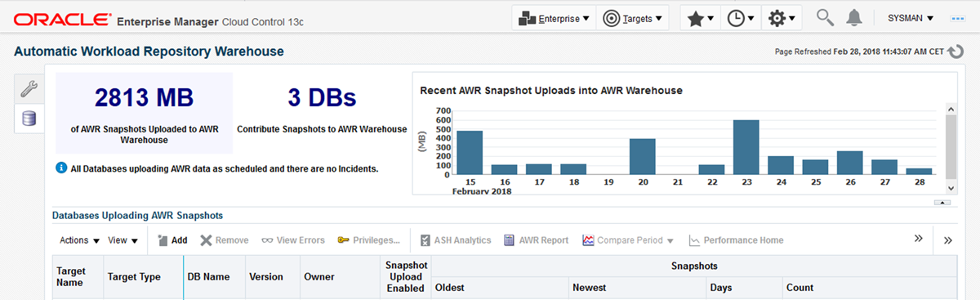Click the 3 DBs summary text
980x300 pixels.
click(x=322, y=98)
